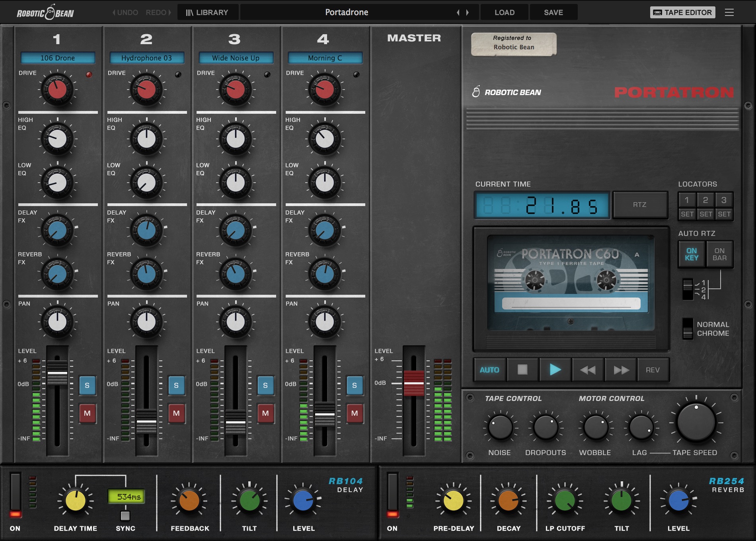Click the previous preset arrow
The width and height of the screenshot is (756, 541).
tap(458, 12)
